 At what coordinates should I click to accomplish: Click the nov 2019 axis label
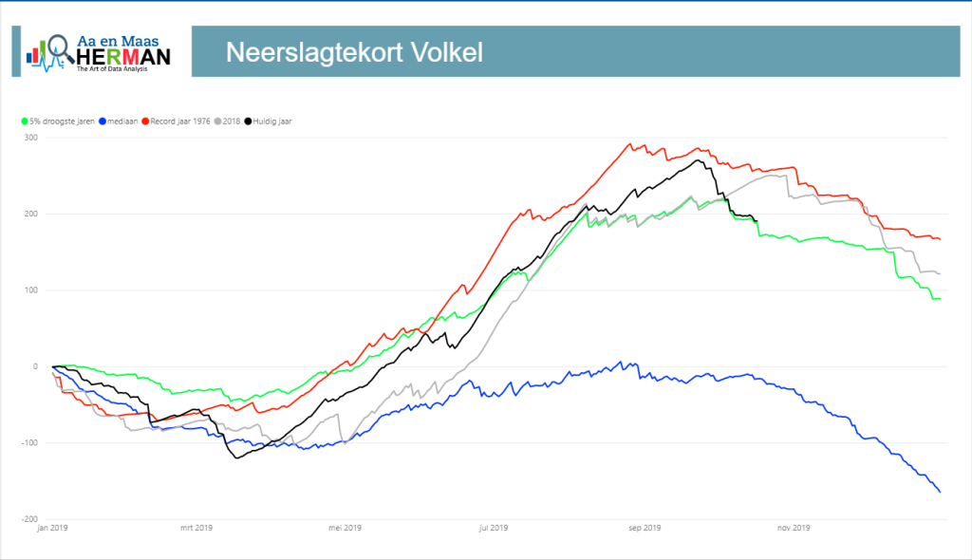tap(794, 528)
